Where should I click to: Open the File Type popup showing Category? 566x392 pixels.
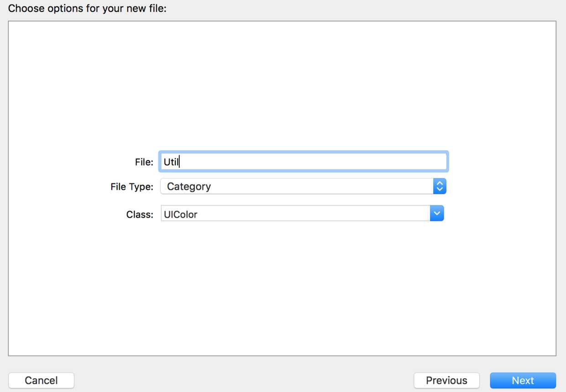point(303,186)
